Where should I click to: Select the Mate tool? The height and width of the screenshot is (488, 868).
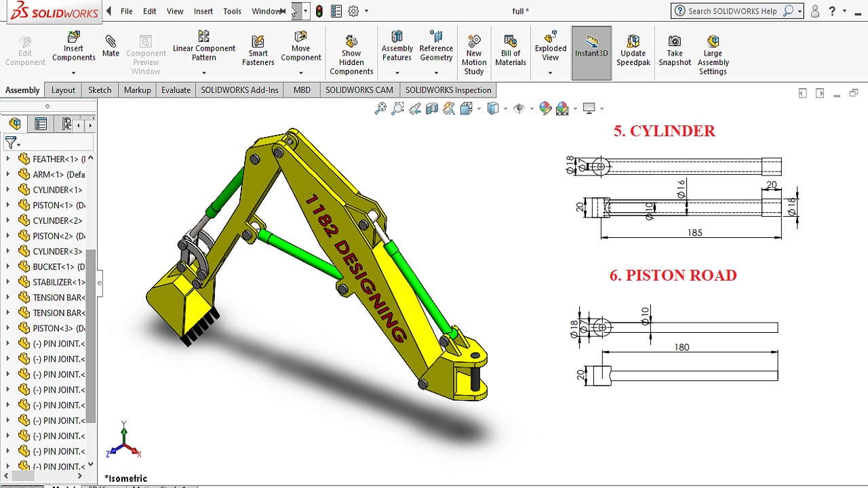pos(111,46)
